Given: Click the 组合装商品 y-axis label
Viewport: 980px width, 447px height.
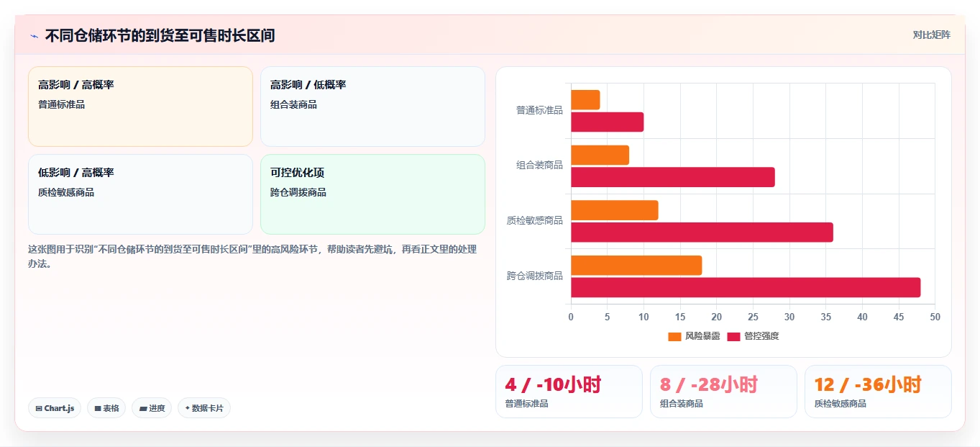Looking at the screenshot, I should click(x=539, y=166).
